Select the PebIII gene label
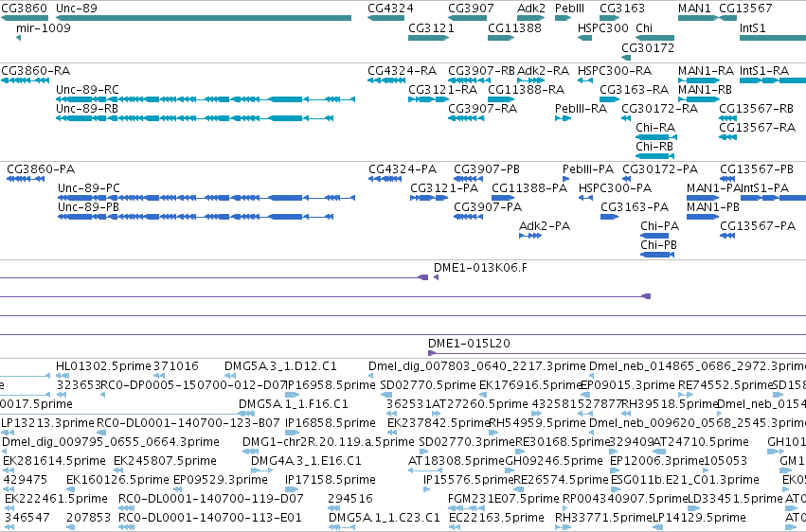This screenshot has height=532, width=806. pos(569,9)
